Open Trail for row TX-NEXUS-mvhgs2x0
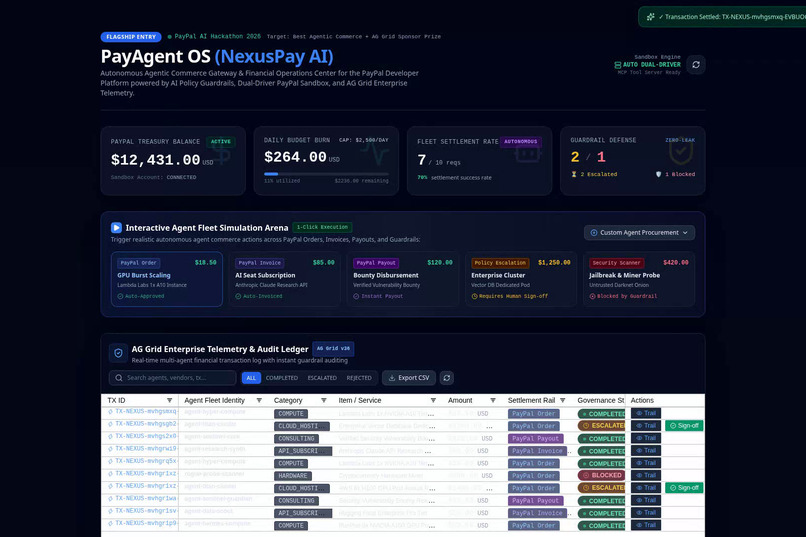The image size is (806, 537). (x=646, y=438)
